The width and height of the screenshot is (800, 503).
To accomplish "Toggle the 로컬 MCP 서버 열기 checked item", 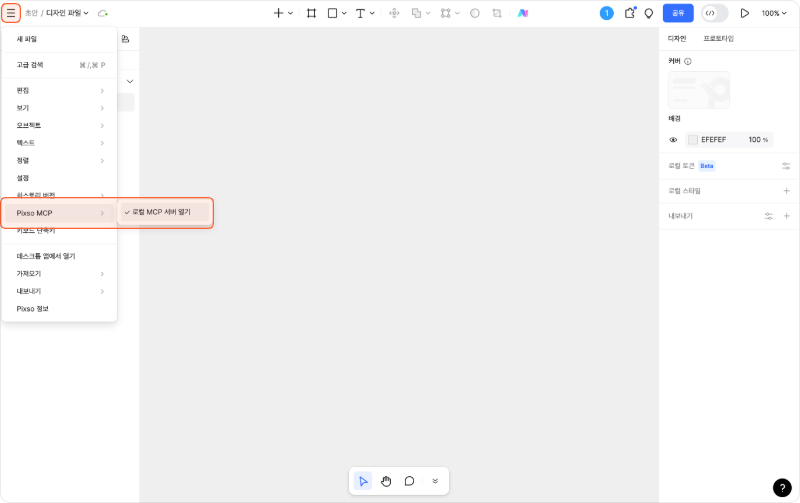I will tap(163, 212).
